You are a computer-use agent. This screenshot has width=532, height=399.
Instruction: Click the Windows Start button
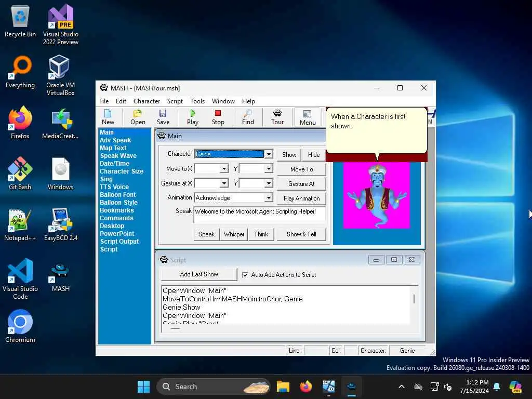pyautogui.click(x=143, y=387)
